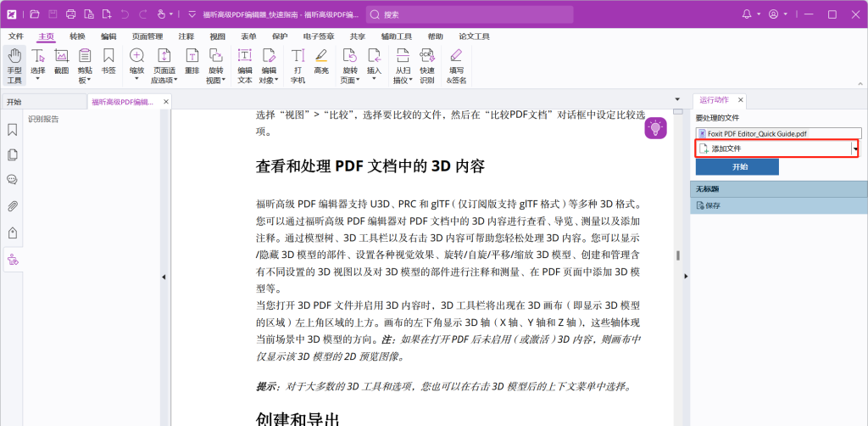Image resolution: width=868 pixels, height=426 pixels.
Task: Select the 手型工具 (Hand tool)
Action: [x=14, y=64]
